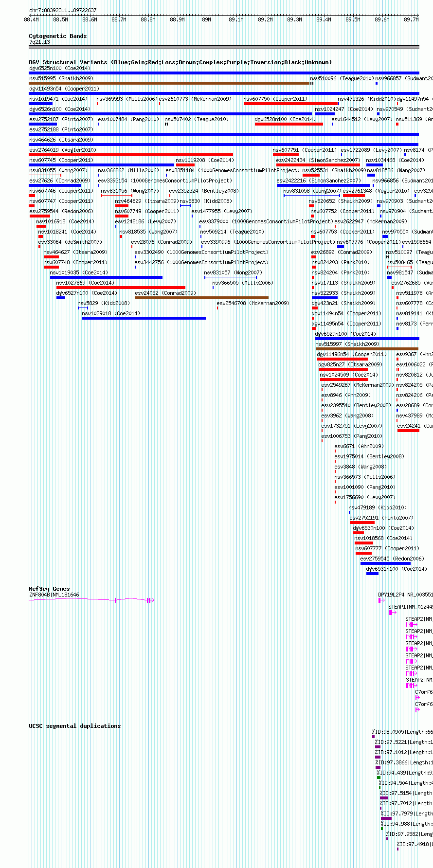Select nsv479189 (Kidd2010) label
Viewport: 433px width, 868px height.
click(378, 508)
